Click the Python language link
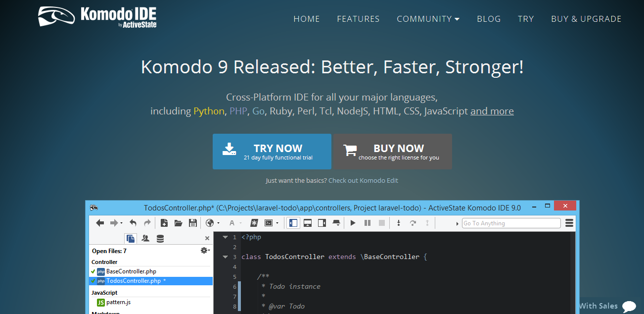 209,111
